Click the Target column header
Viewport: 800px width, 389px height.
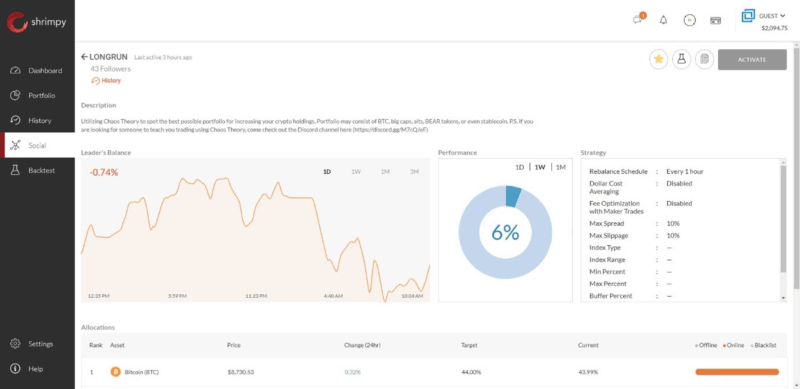(x=469, y=345)
